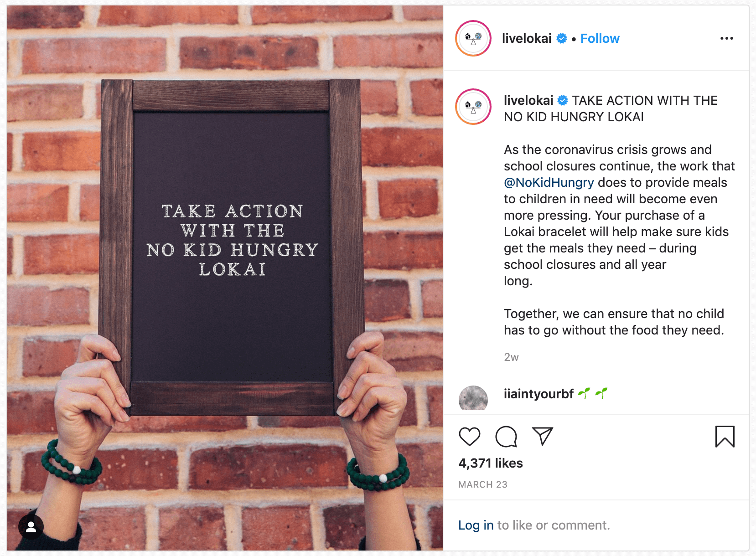Image resolution: width=756 pixels, height=556 pixels.
Task: View the 4,371 likes list
Action: (491, 463)
